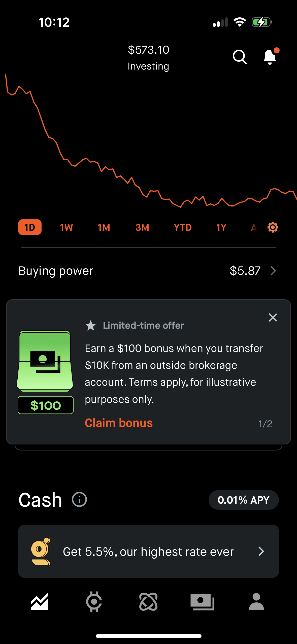
Task: Tap the Claim bonus link
Action: pos(118,423)
